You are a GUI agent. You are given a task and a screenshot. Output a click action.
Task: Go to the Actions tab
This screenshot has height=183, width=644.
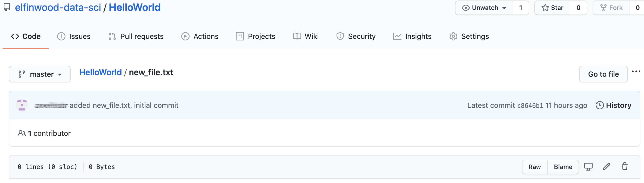click(200, 36)
